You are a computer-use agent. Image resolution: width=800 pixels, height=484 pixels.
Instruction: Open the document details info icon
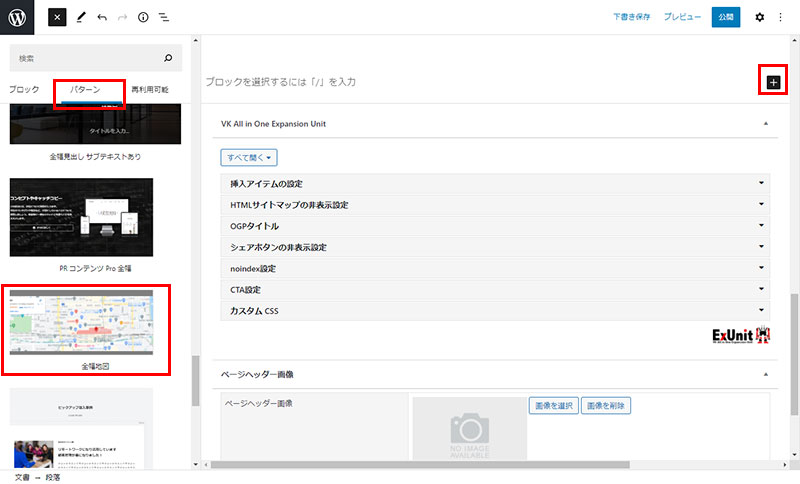(x=143, y=17)
